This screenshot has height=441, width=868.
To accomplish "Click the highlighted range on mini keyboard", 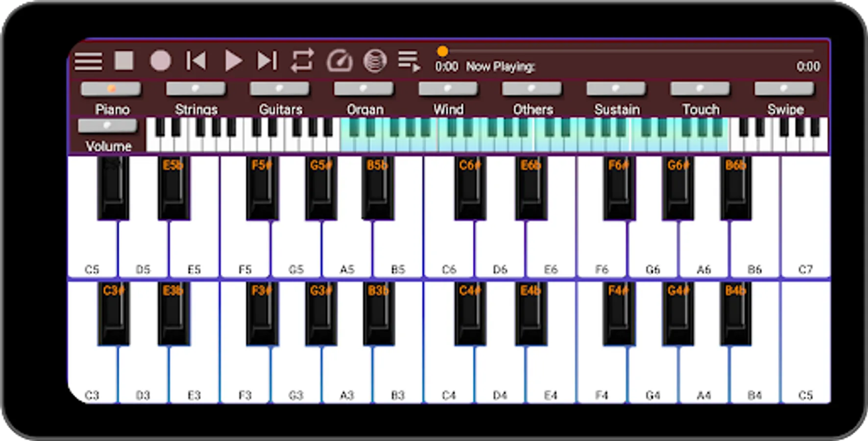I will coord(535,134).
